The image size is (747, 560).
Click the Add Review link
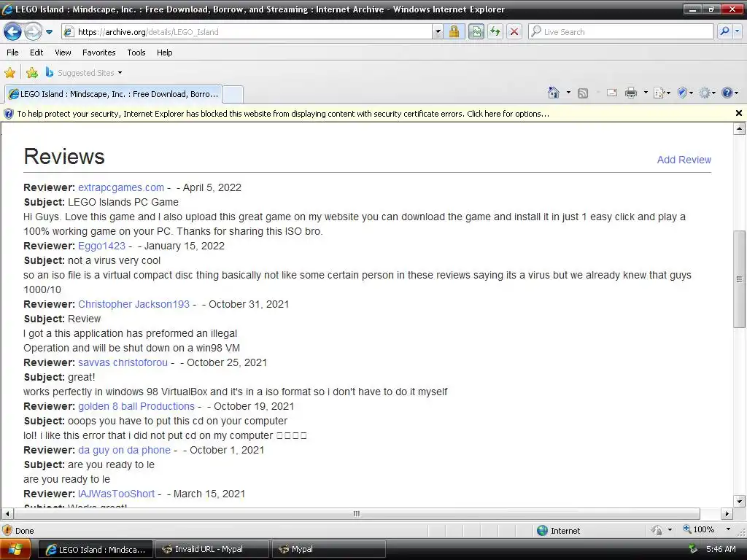coord(684,160)
